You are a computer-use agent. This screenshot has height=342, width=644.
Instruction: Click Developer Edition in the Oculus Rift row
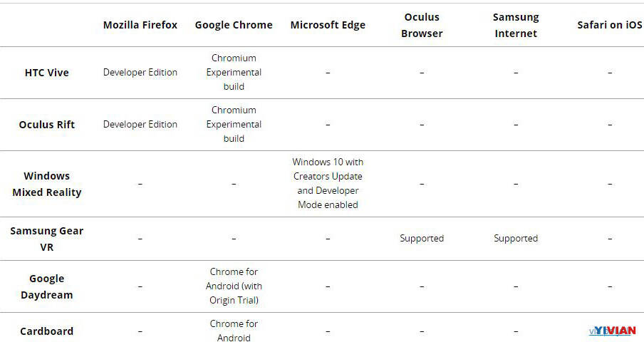140,125
